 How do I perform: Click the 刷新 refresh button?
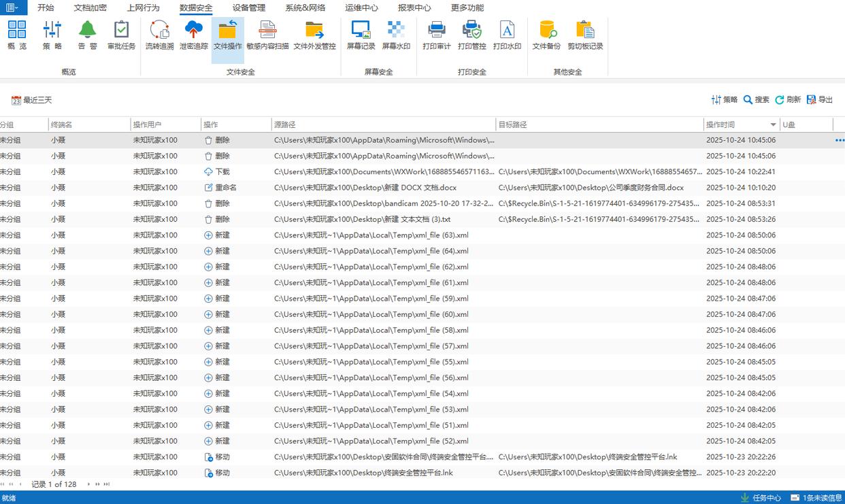click(x=787, y=100)
